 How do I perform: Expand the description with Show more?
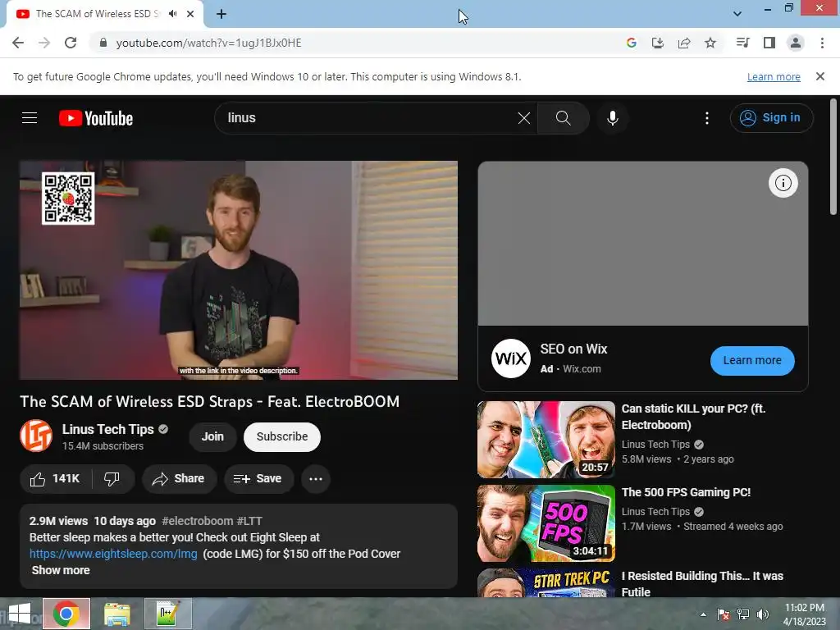[61, 571]
